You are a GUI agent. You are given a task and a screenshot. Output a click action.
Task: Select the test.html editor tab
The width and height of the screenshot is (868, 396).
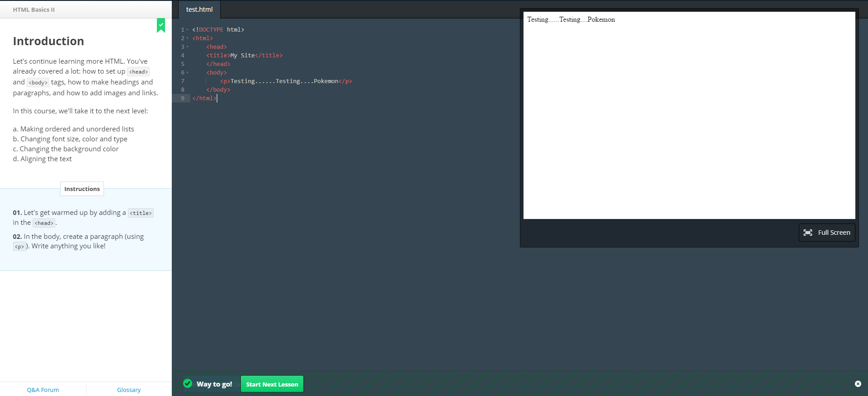pos(199,9)
